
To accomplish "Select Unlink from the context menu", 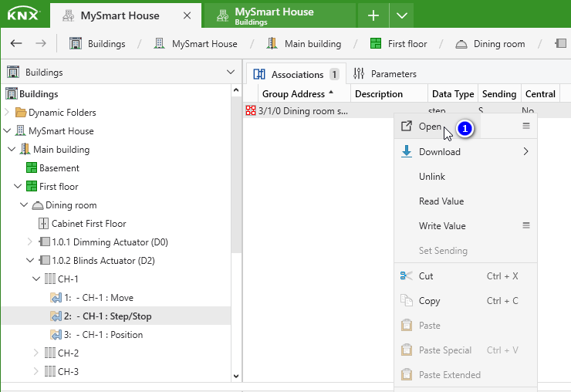I will click(x=465, y=177).
